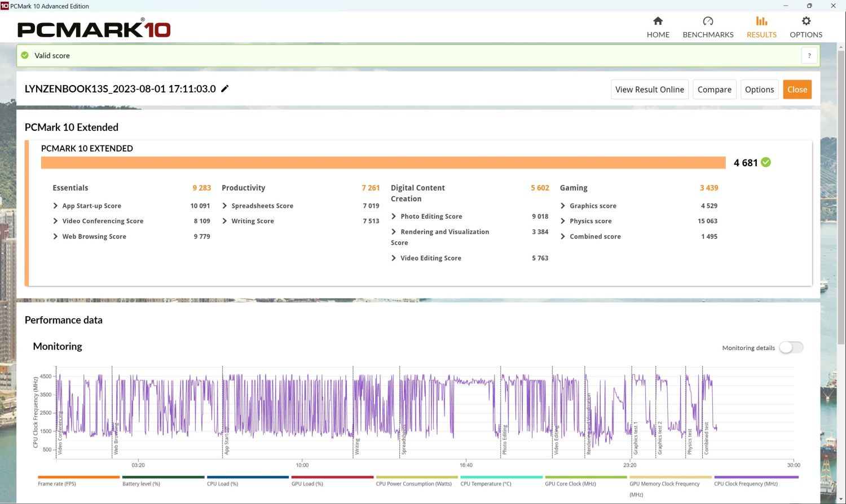Click the Video Conferencing marker in chart
Image resolution: width=846 pixels, height=504 pixels.
click(60, 433)
